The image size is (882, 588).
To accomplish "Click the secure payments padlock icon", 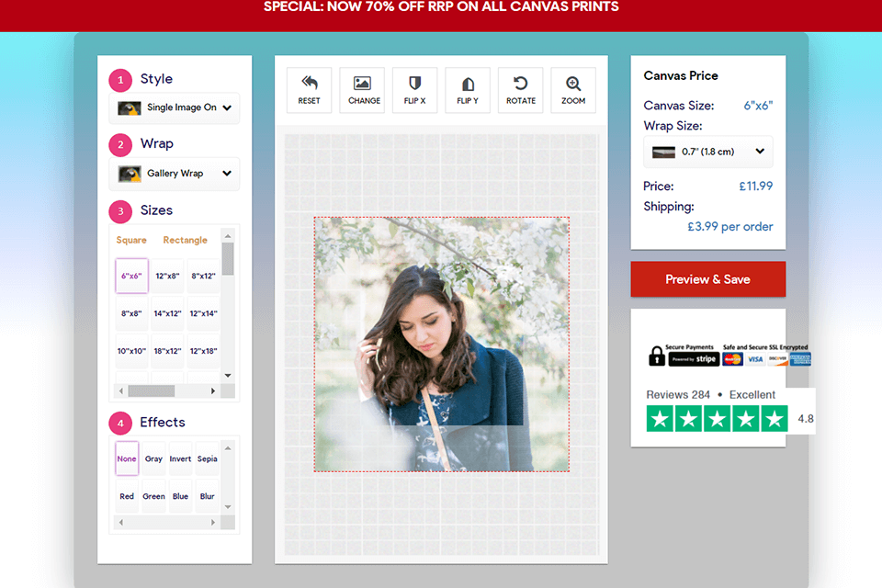I will pos(656,356).
